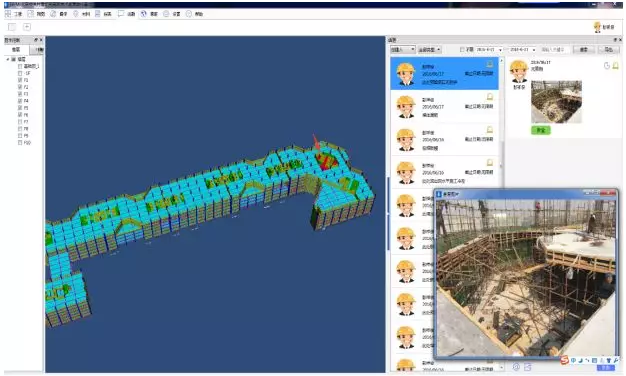Click the blue send button at the bottom right
This screenshot has width=626, height=376.
click(x=605, y=368)
